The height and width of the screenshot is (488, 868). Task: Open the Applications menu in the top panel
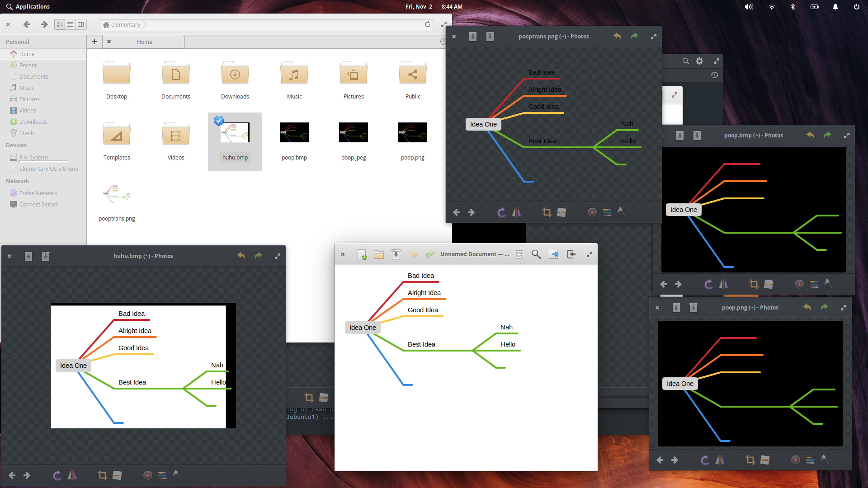pyautogui.click(x=28, y=6)
